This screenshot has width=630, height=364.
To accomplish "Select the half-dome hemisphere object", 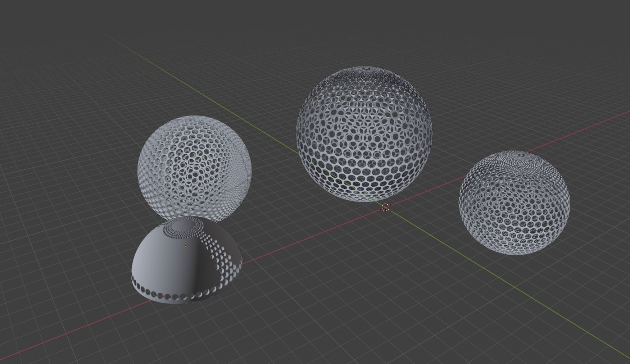I will (187, 260).
